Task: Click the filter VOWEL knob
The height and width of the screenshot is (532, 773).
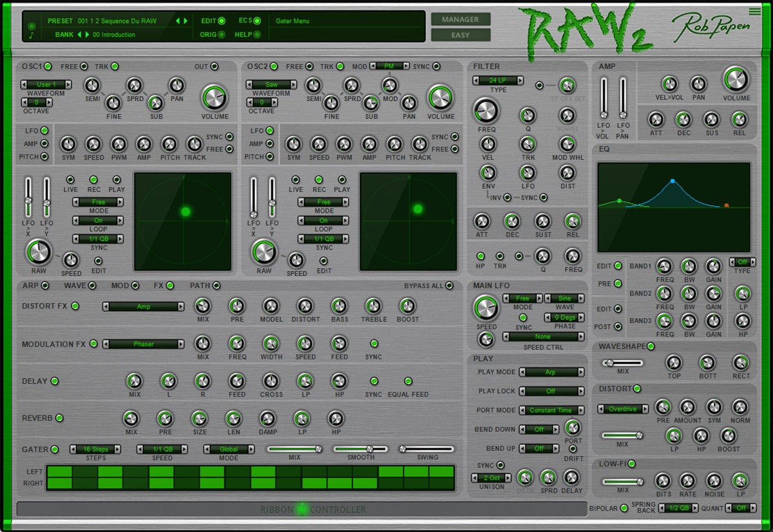Action: click(567, 116)
